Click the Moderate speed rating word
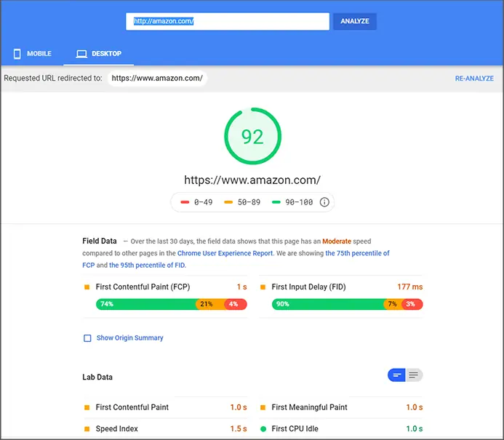Viewport: 504px width, 440px height. tap(337, 241)
